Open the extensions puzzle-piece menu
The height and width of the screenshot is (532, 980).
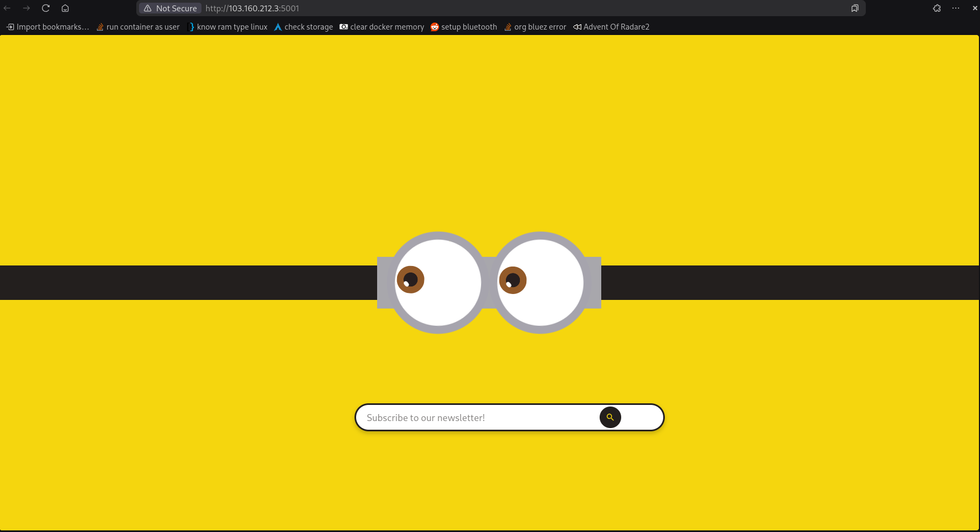[937, 8]
